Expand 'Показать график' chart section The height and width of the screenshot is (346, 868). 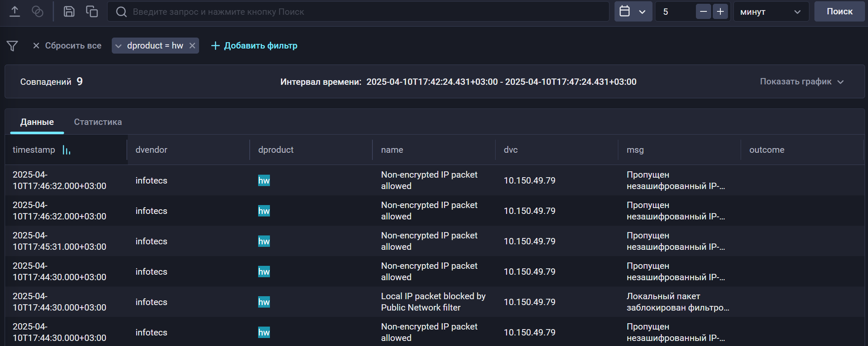[x=801, y=81]
